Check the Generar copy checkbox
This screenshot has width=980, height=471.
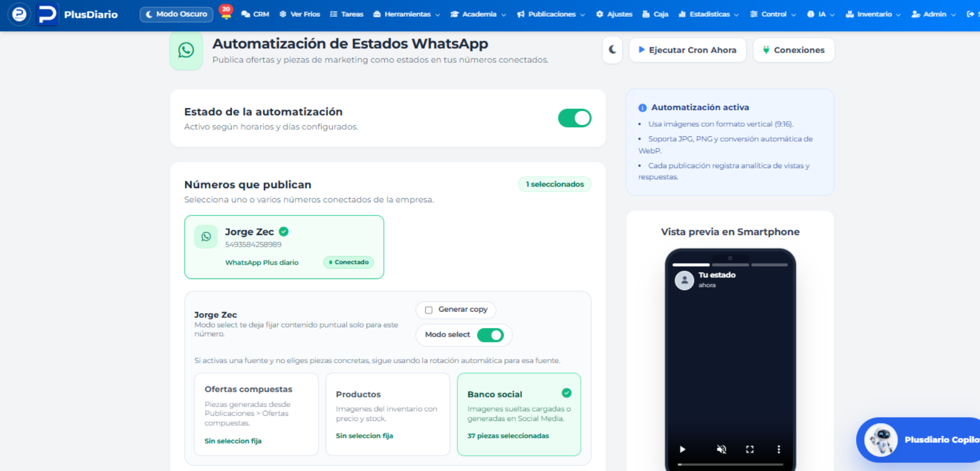[x=429, y=310]
